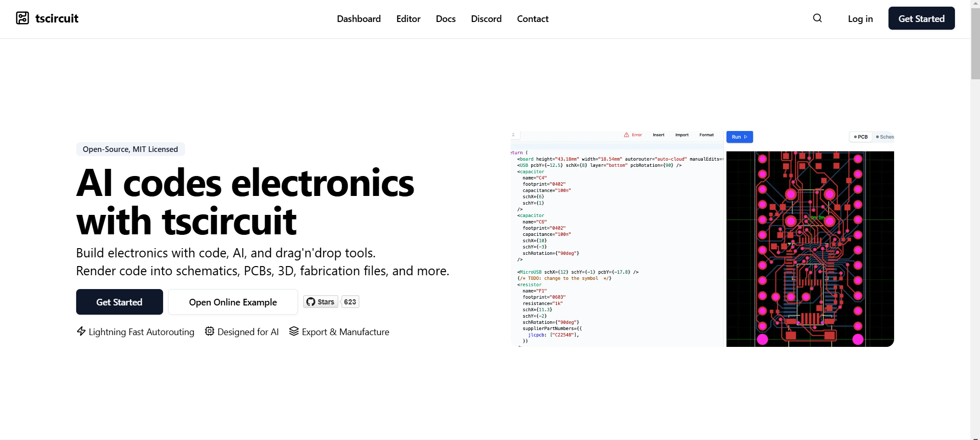The height and width of the screenshot is (440, 980).
Task: Click the Build electronics with code subtitle
Action: 263,262
